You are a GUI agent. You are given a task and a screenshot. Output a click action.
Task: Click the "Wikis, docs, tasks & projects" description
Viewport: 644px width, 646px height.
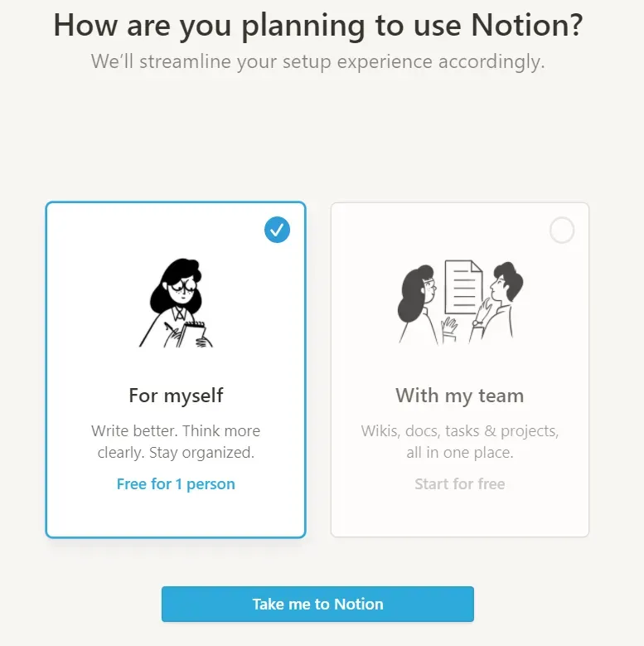coord(460,432)
